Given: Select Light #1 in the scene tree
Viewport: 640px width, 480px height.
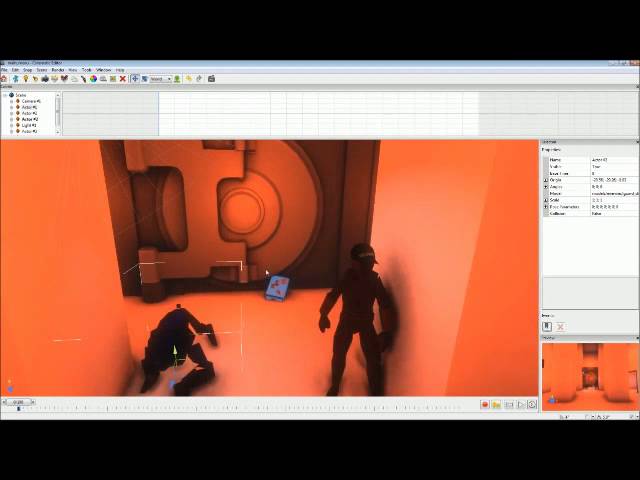Looking at the screenshot, I should click(x=29, y=125).
